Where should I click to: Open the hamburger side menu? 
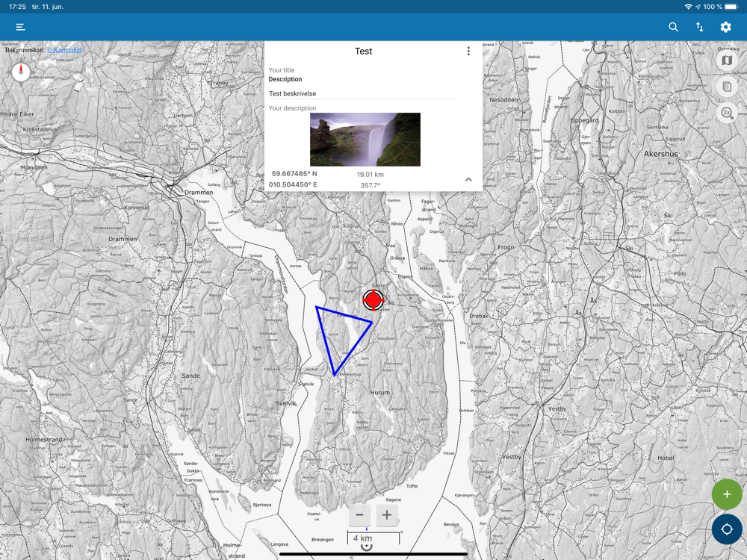(x=20, y=27)
